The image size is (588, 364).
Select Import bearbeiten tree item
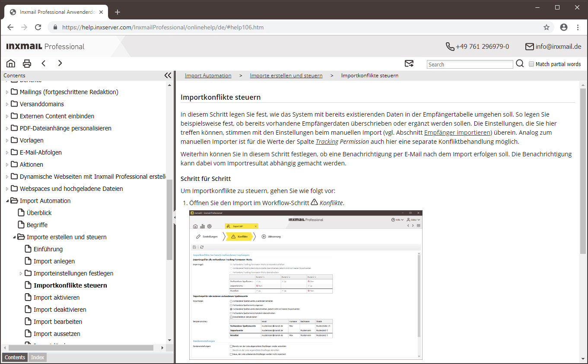[58, 322]
